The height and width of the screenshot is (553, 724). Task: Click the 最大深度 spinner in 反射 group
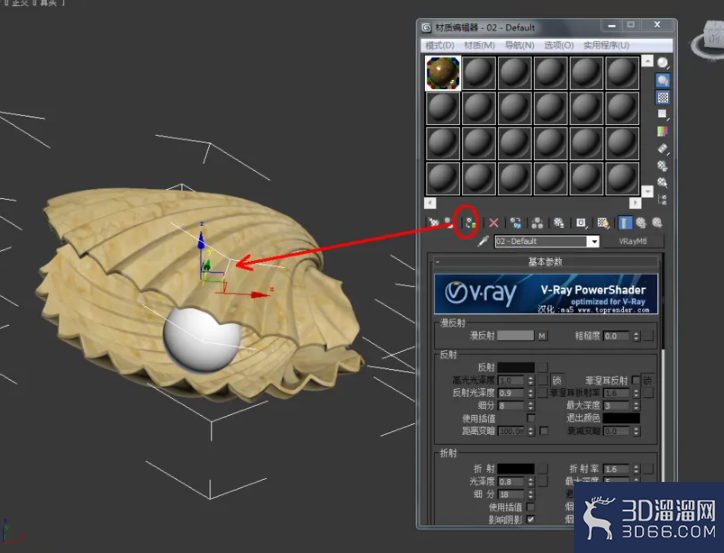click(x=636, y=406)
